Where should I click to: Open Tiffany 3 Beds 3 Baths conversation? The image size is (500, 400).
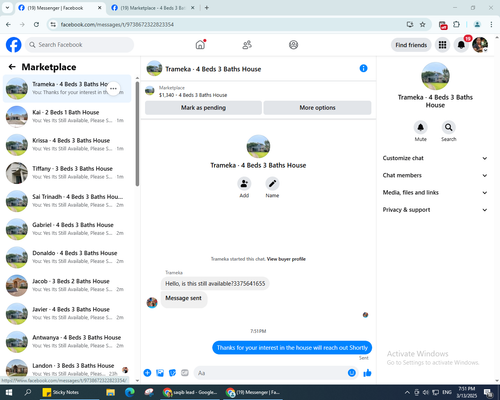[67, 173]
